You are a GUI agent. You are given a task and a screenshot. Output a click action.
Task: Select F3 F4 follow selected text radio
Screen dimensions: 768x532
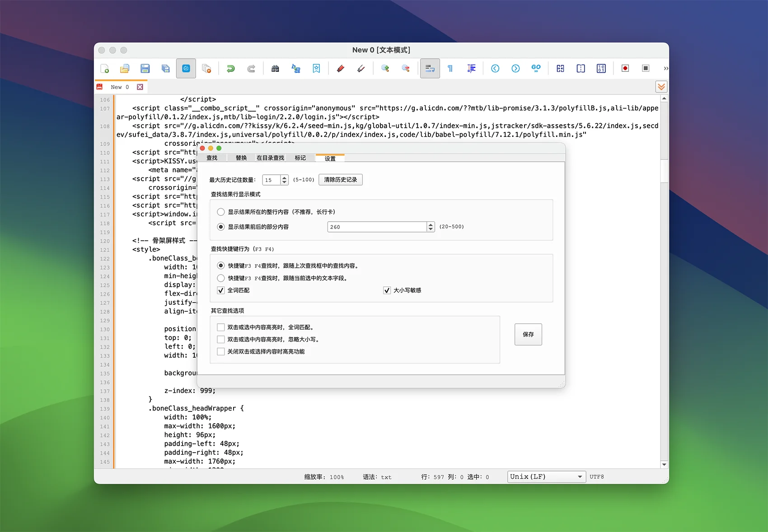tap(221, 278)
